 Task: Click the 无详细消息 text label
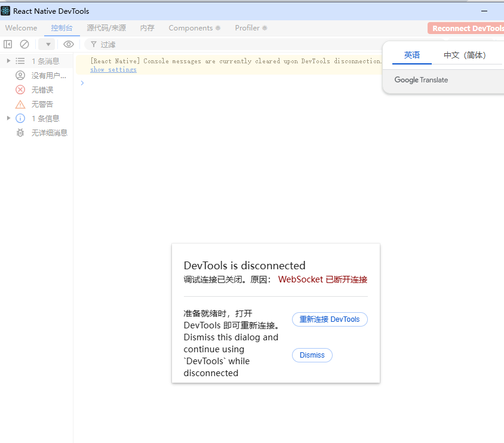pos(49,133)
